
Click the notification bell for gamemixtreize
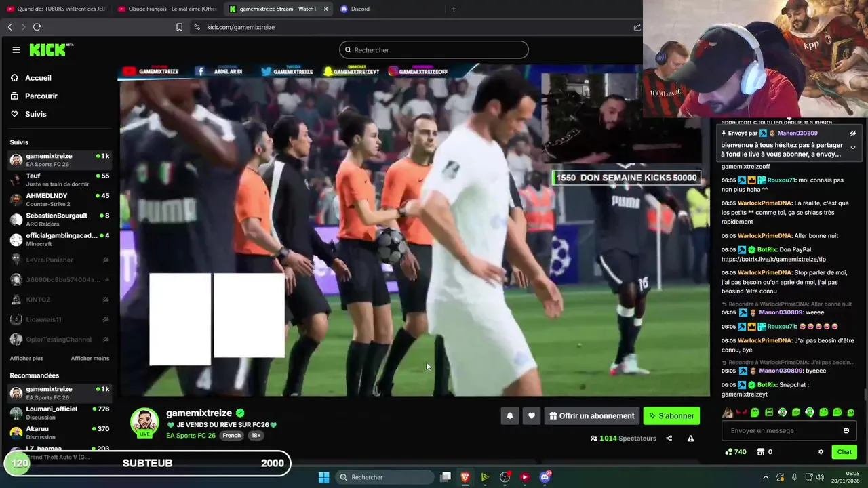tap(510, 416)
